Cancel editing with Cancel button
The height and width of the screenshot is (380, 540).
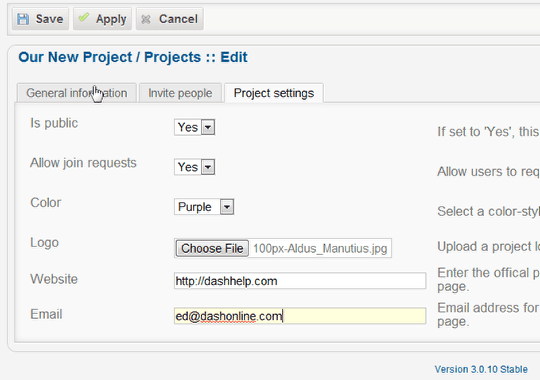point(169,19)
